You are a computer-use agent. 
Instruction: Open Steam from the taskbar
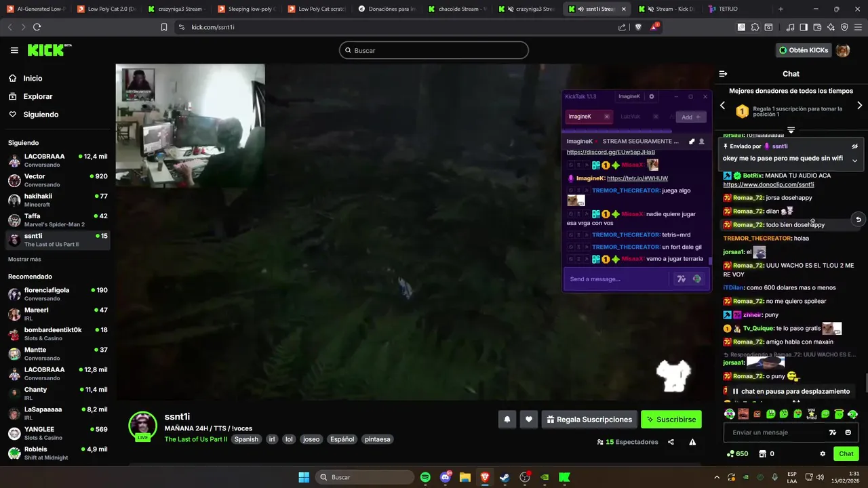point(505,477)
